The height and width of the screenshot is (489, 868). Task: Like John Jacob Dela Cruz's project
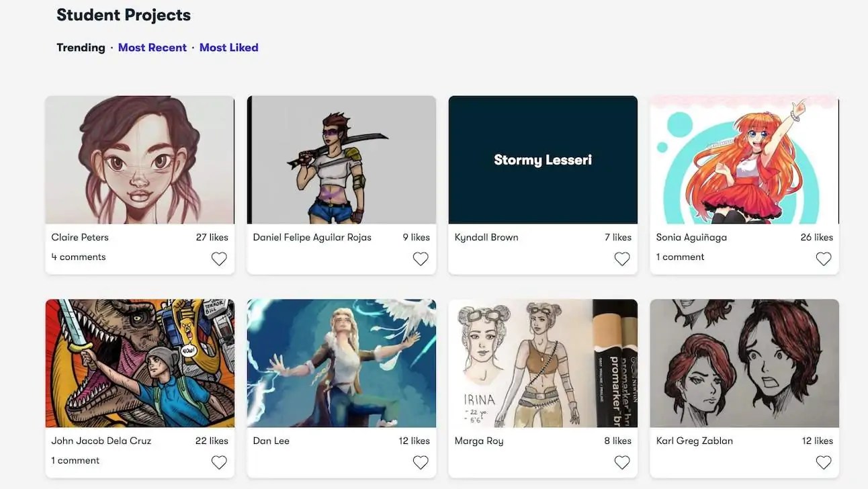tap(218, 461)
